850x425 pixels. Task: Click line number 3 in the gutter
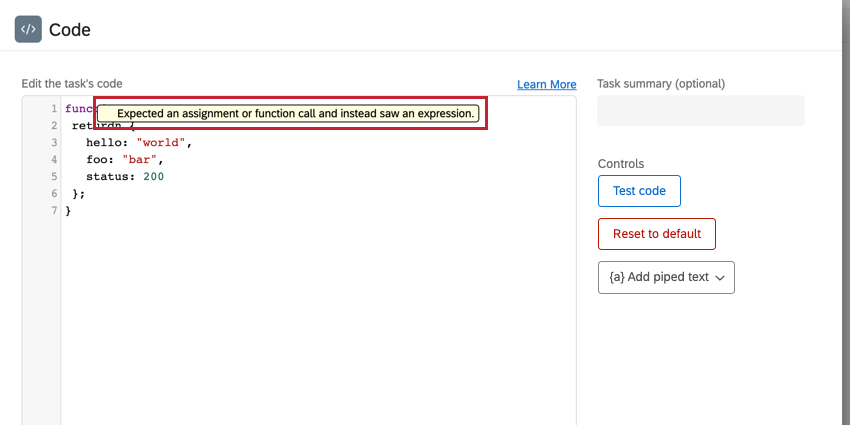(53, 142)
